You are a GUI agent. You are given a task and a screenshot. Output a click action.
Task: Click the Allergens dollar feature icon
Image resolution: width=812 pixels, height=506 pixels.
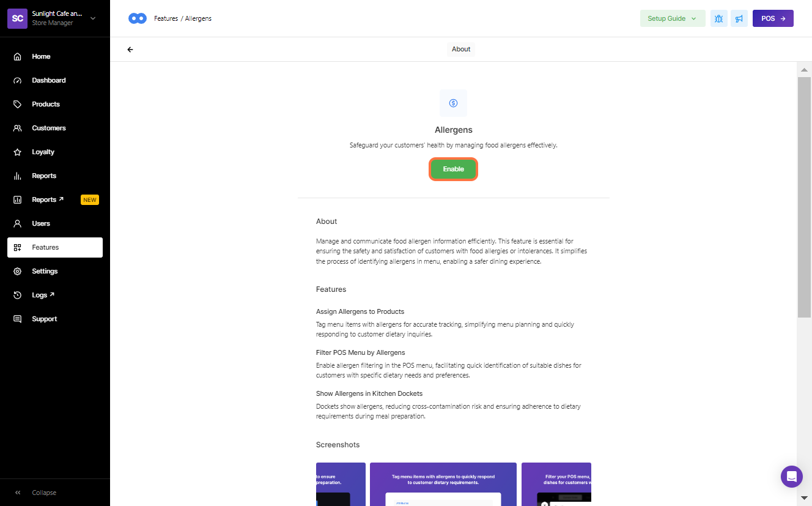point(453,103)
